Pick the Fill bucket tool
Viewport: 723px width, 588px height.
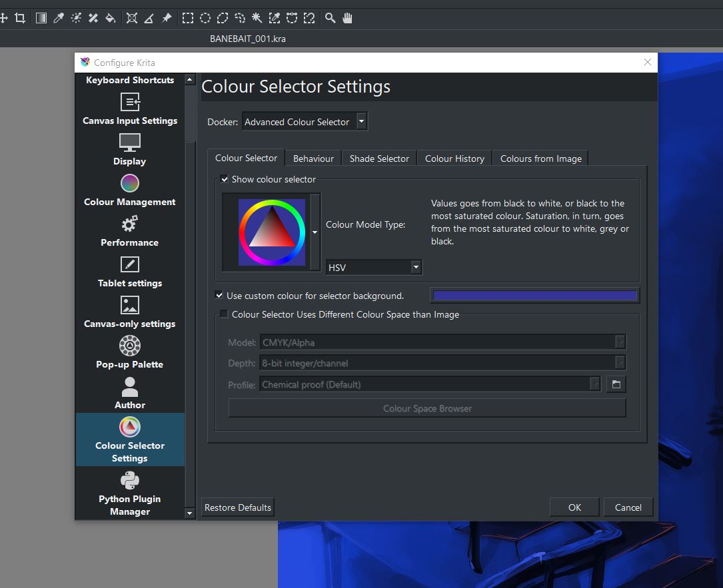pyautogui.click(x=111, y=18)
